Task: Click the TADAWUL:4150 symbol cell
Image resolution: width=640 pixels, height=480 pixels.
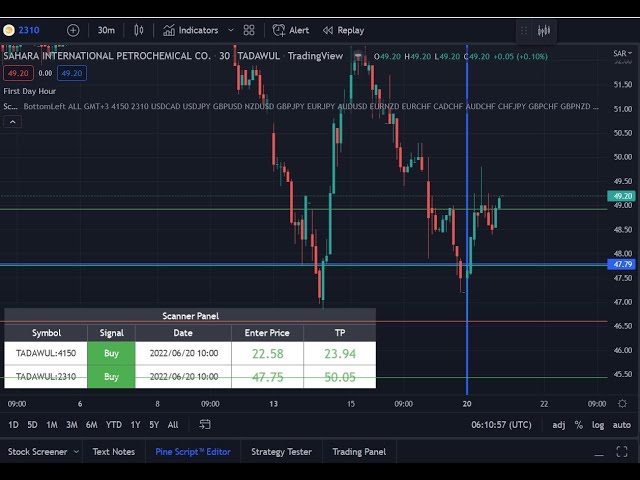Action: (x=46, y=353)
